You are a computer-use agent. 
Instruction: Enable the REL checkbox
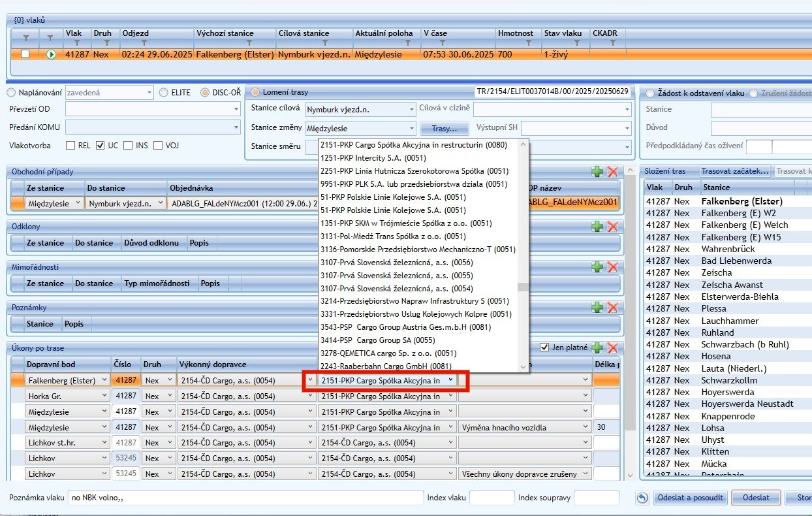click(x=70, y=145)
